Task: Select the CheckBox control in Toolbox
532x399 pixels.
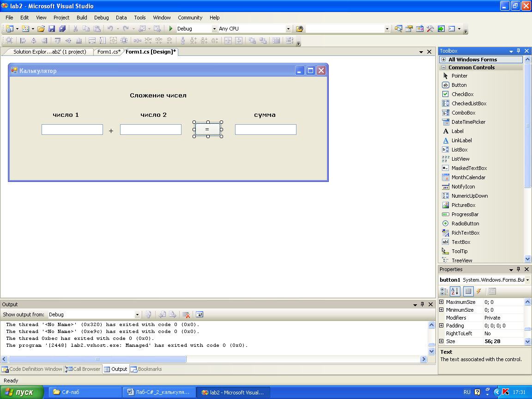Action: coord(462,94)
